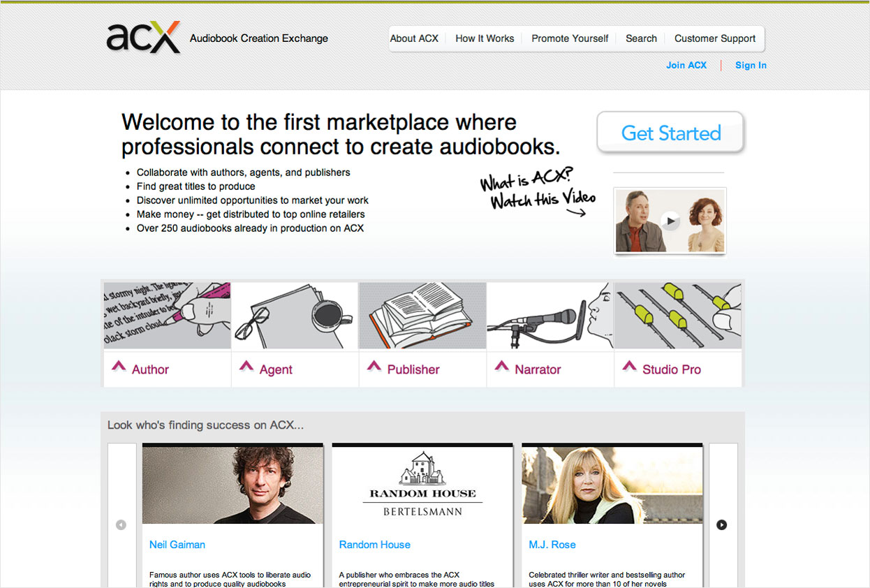
Task: Advance carousel with right arrow
Action: (721, 524)
